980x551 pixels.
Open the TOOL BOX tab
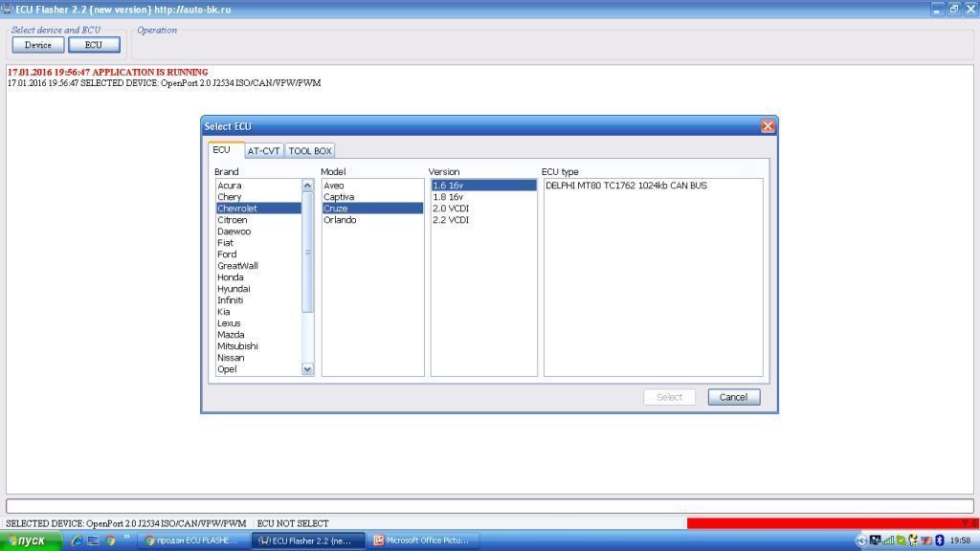point(310,151)
